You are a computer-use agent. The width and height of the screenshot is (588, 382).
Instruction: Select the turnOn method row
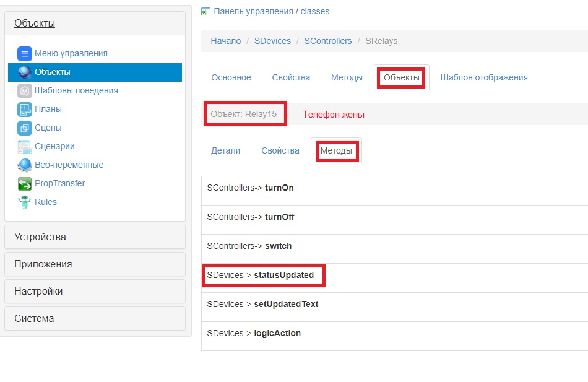279,188
